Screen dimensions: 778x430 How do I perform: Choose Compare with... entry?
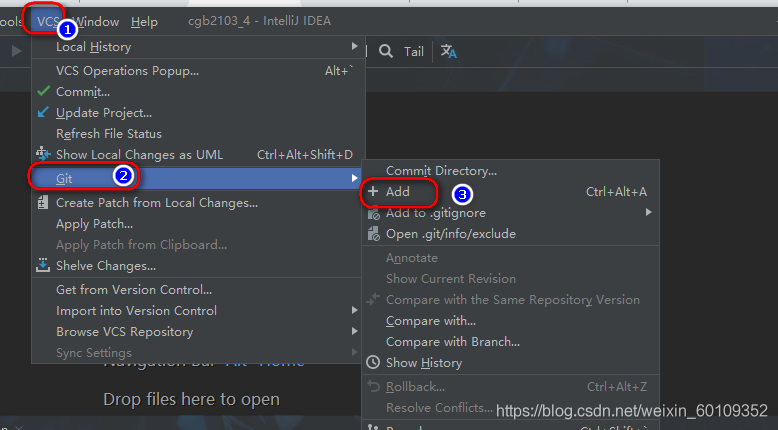click(x=431, y=321)
